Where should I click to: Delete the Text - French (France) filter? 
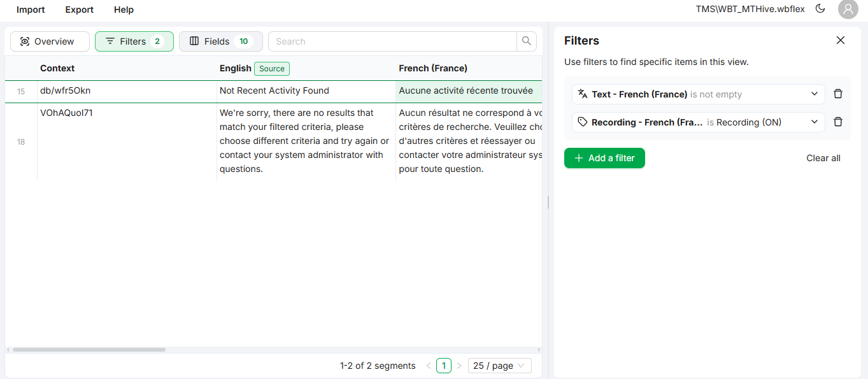[838, 94]
